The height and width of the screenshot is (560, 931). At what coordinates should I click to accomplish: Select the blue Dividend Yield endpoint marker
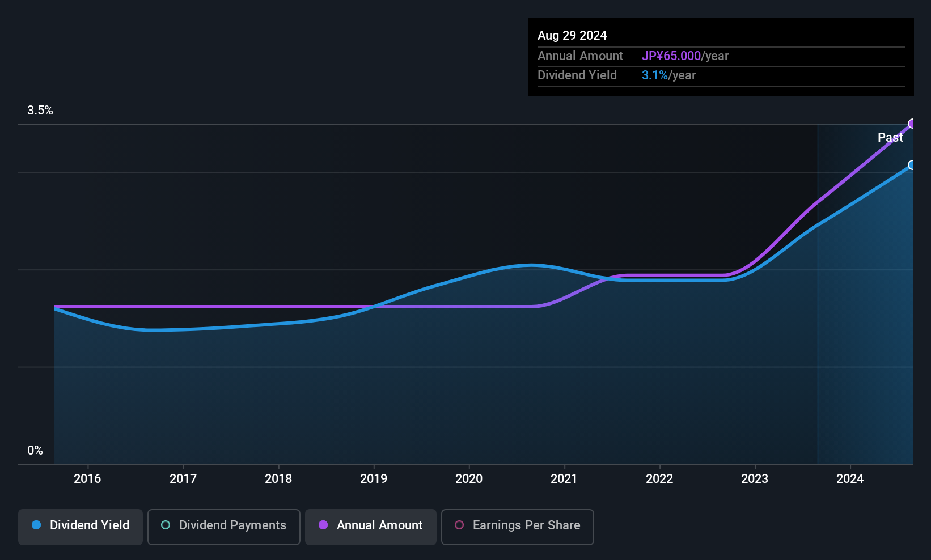pyautogui.click(x=912, y=165)
